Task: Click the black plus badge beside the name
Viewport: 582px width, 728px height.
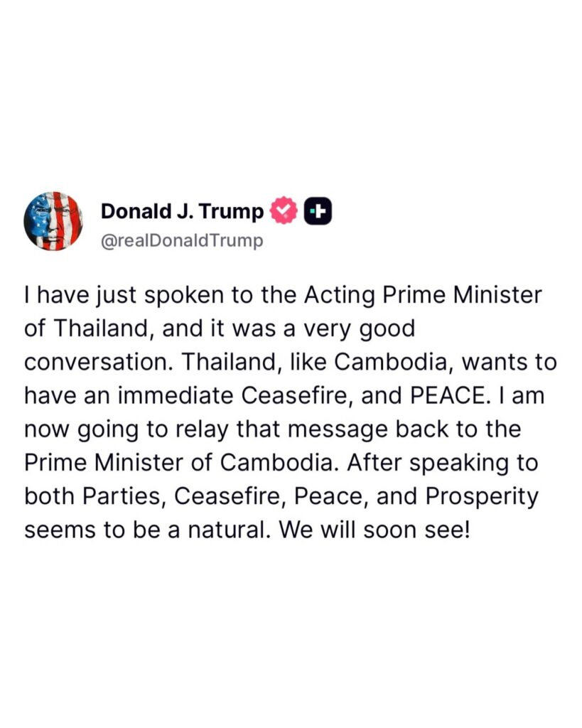Action: pyautogui.click(x=318, y=210)
